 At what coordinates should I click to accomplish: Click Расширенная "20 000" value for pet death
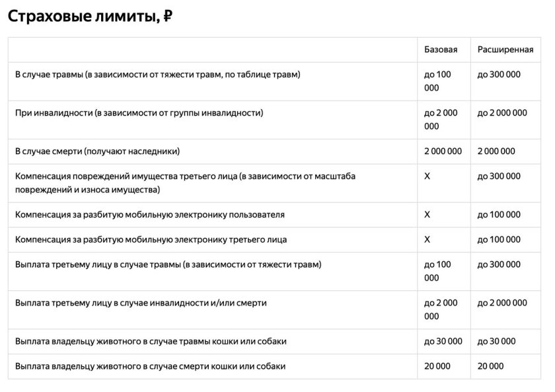[490, 366]
